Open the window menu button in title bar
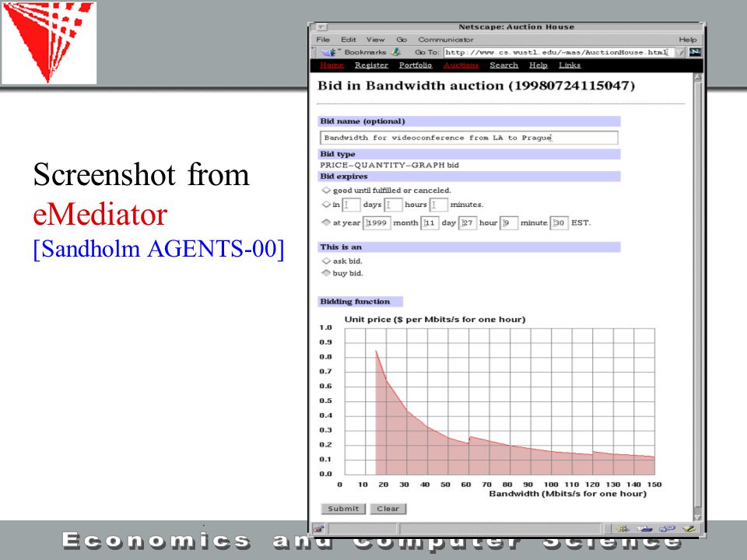This screenshot has height=560, width=747. 321,27
